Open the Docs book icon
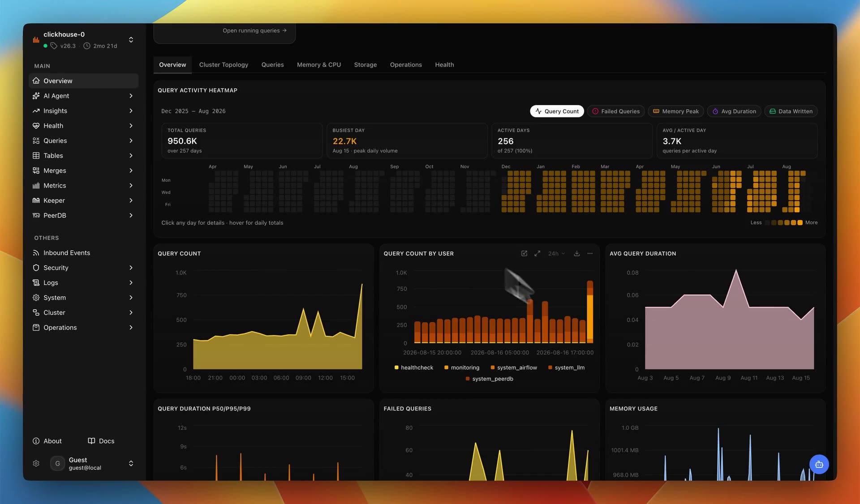The height and width of the screenshot is (504, 860). [91, 441]
